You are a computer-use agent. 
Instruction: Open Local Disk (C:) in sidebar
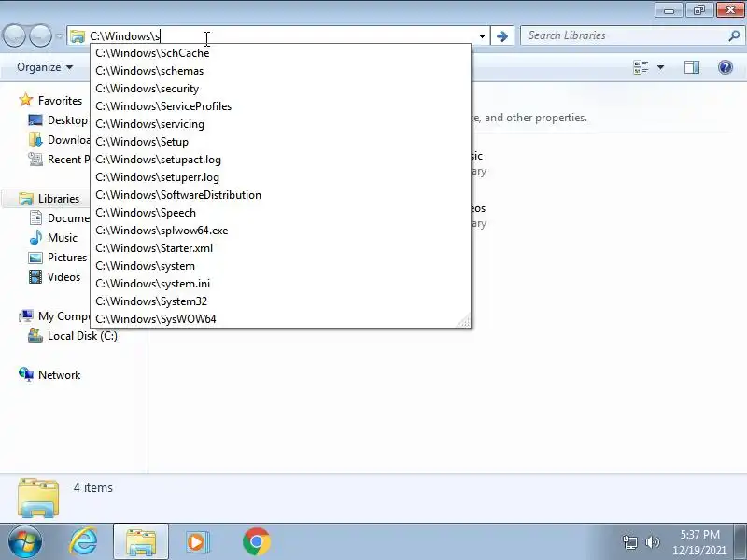point(82,336)
